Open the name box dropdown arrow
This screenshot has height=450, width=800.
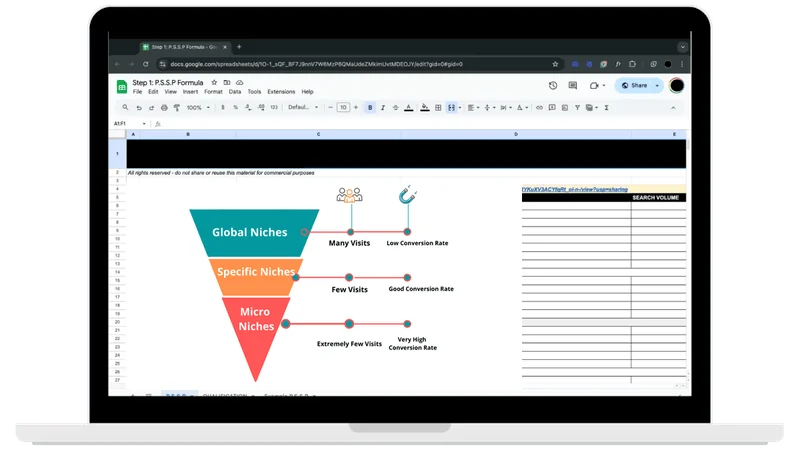point(144,124)
